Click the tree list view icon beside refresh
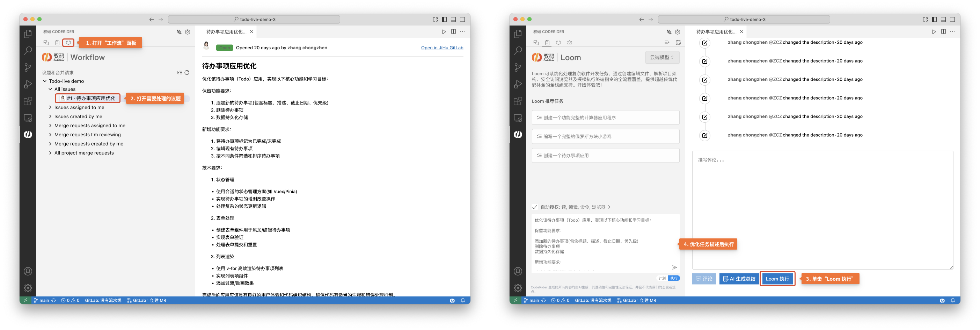The image size is (980, 330). (x=180, y=72)
